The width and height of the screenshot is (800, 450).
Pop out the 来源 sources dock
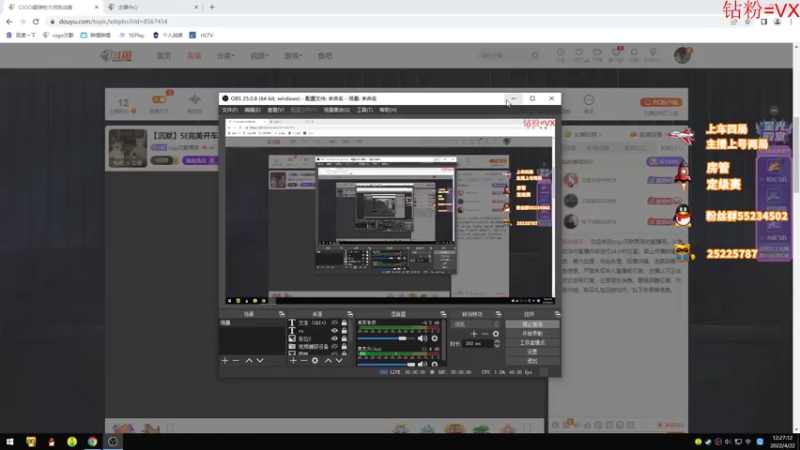point(350,314)
